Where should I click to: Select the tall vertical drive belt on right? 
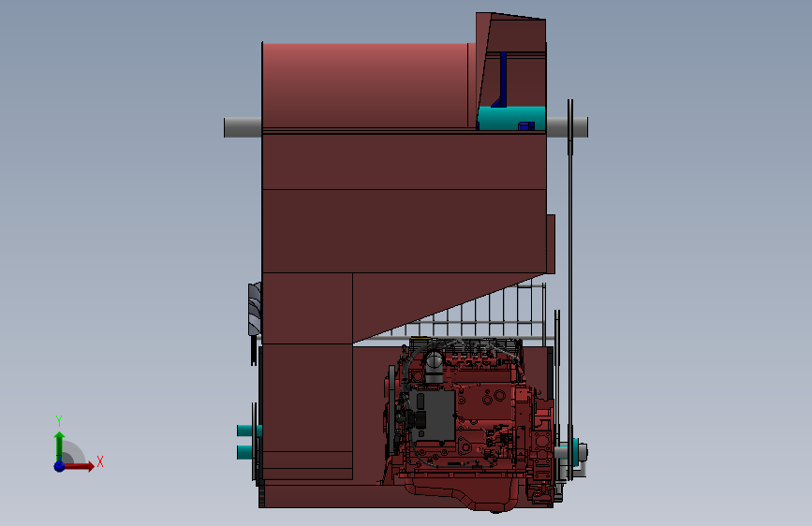pyautogui.click(x=570, y=290)
